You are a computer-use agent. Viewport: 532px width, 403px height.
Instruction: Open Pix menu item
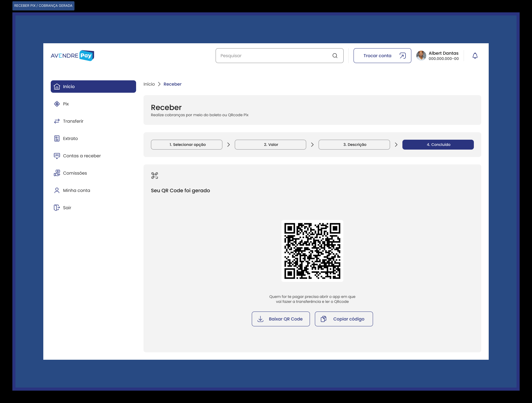coord(93,104)
